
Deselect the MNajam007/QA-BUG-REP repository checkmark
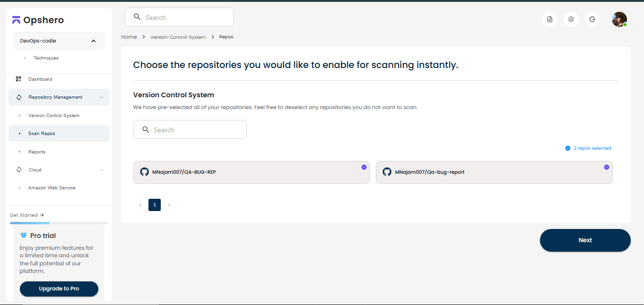coord(364,167)
